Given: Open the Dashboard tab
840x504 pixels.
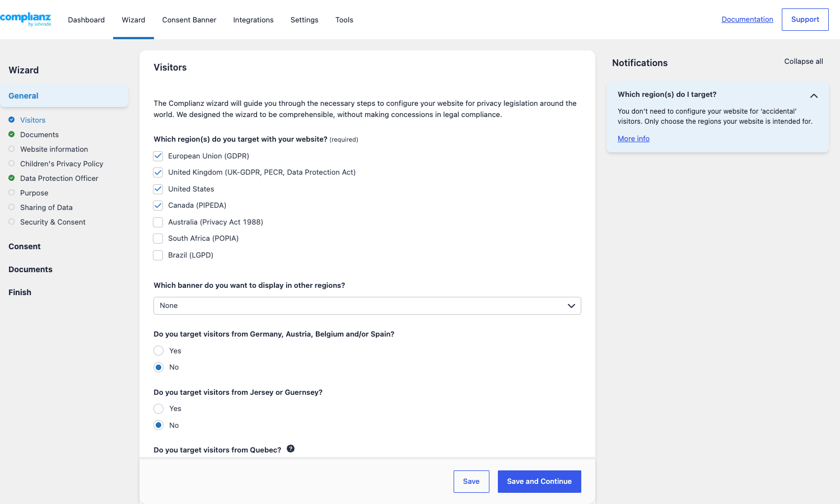Looking at the screenshot, I should tap(86, 20).
